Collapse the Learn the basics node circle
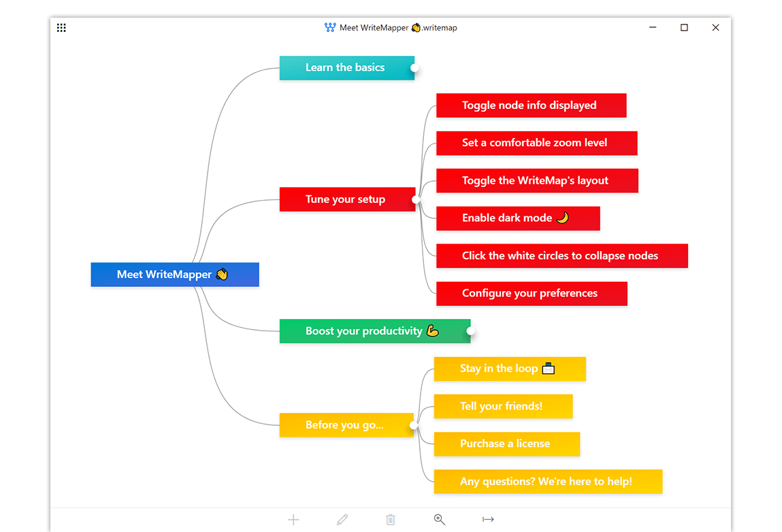Screen dimensions: 782x532 pyautogui.click(x=414, y=68)
